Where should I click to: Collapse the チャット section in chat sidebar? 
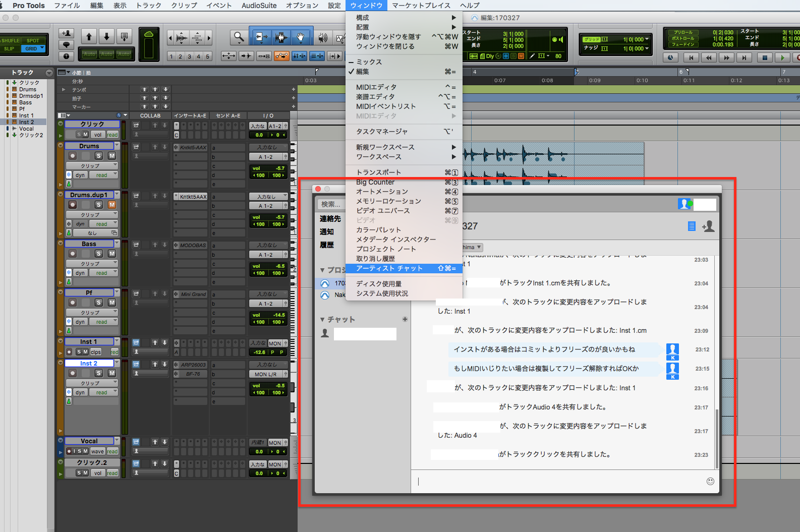pos(323,320)
